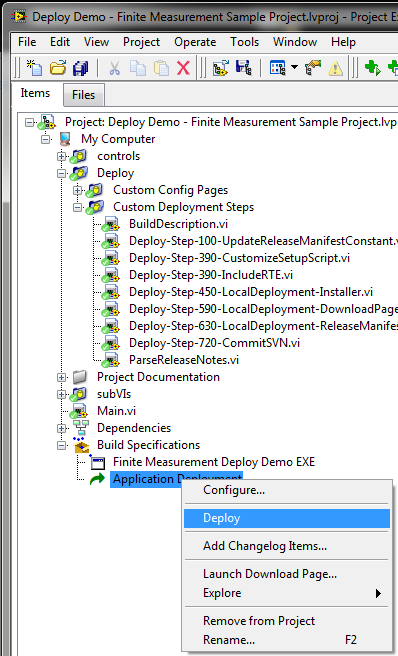Select Deploy-Step-450-LocalDeployment-Installer.vi

coord(251,292)
